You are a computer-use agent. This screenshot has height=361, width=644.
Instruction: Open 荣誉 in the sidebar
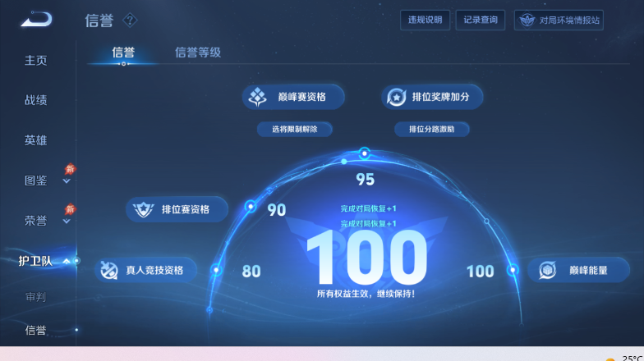(x=36, y=221)
